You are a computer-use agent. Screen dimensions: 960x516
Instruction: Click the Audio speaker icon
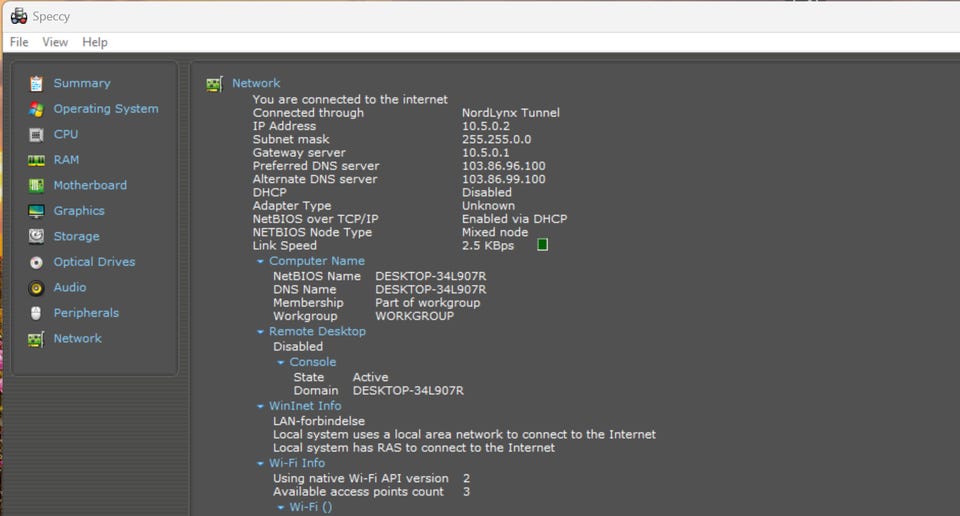point(36,288)
